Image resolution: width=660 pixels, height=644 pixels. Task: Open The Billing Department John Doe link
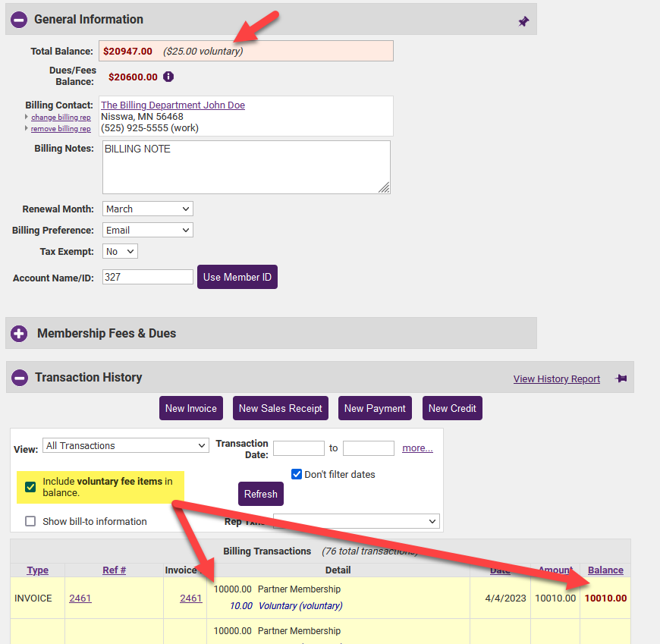pos(172,105)
